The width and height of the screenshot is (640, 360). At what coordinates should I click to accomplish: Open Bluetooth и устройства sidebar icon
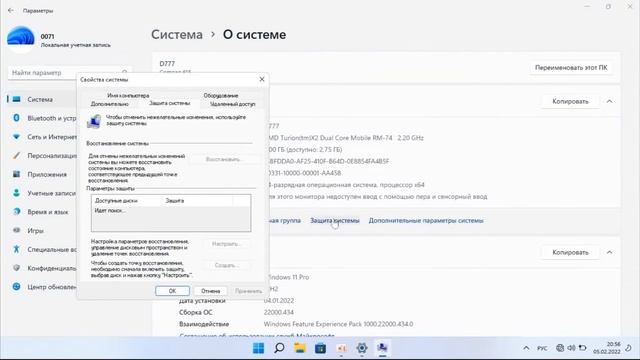coord(16,118)
